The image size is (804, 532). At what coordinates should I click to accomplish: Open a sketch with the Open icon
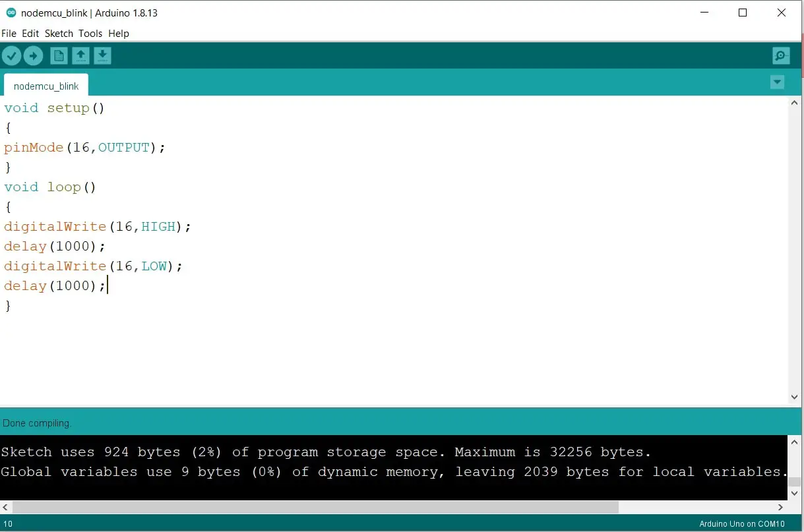point(80,56)
